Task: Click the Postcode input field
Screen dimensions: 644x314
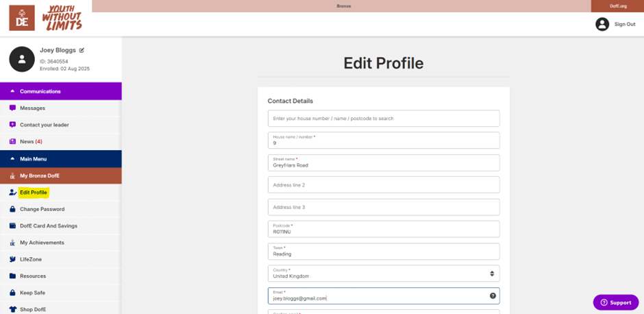Action: (383, 229)
